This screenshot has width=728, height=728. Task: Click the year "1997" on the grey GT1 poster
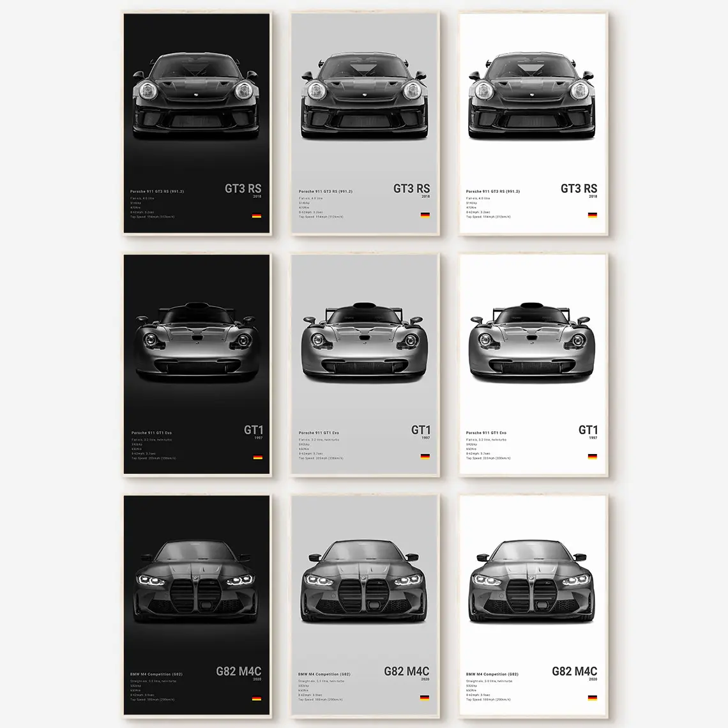click(x=425, y=438)
